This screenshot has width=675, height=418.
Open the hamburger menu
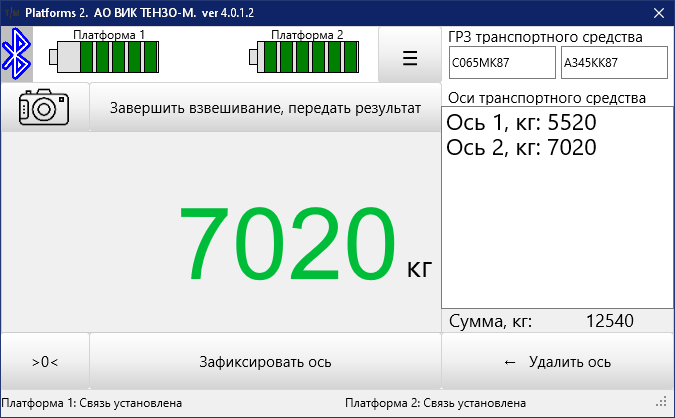(409, 57)
